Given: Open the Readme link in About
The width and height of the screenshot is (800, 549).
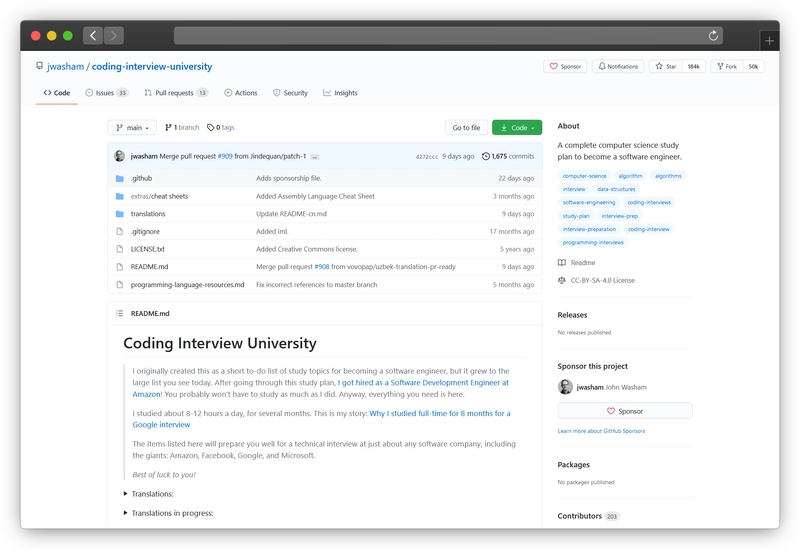Looking at the screenshot, I should (x=577, y=263).
